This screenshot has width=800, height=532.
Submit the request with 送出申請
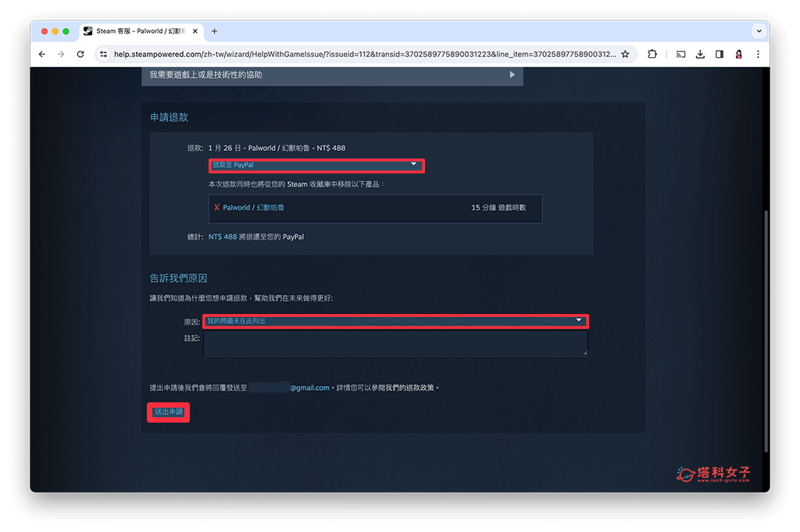point(169,412)
